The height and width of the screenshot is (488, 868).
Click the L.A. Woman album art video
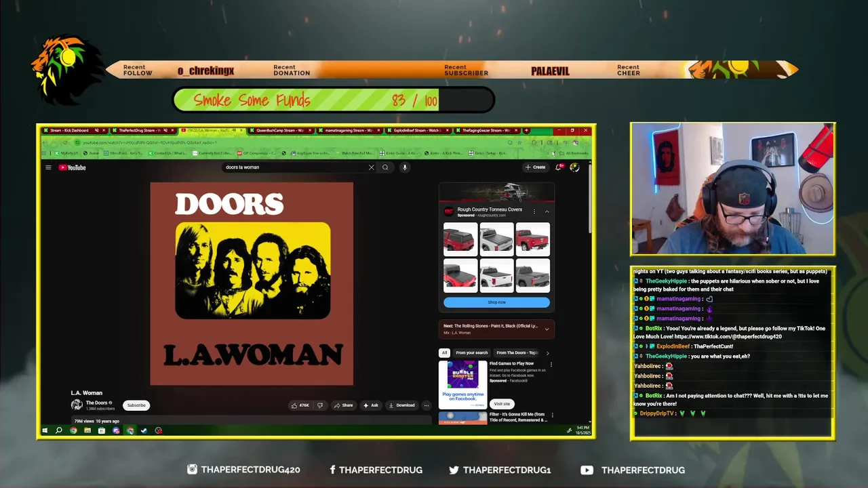point(252,283)
